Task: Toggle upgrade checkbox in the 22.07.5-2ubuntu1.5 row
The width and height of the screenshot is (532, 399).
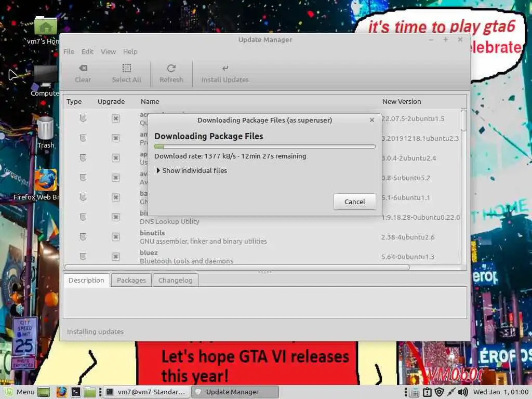Action: point(116,118)
